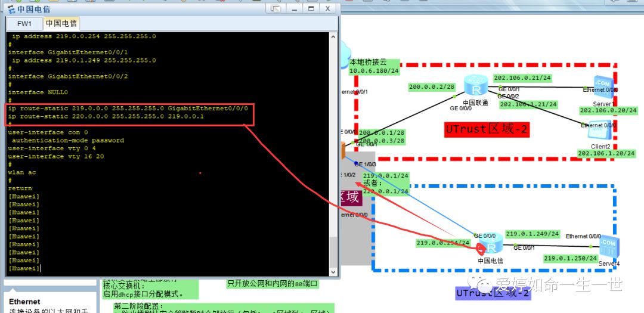Click the 200.0.0.2/28 address label
Screen dimensions: 644x313
tap(432, 86)
